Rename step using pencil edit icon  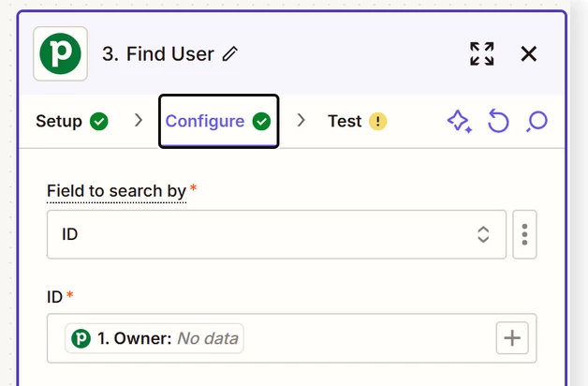(x=230, y=53)
